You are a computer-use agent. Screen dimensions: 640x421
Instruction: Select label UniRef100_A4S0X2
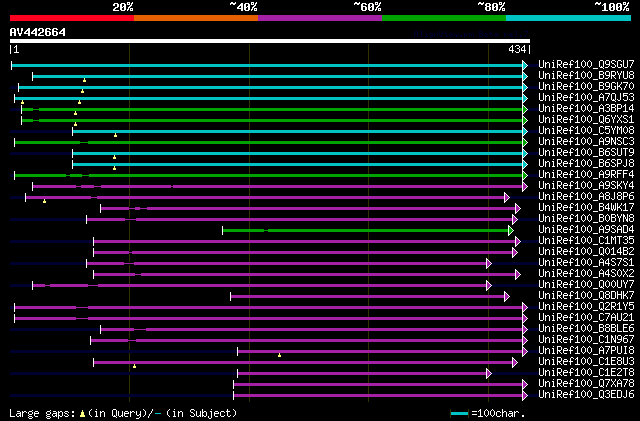point(586,274)
